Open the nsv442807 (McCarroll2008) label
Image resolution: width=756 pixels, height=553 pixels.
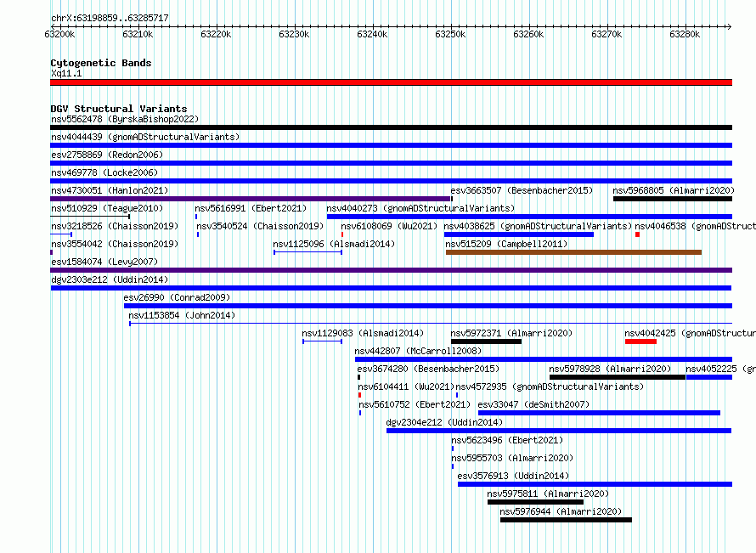pyautogui.click(x=418, y=351)
